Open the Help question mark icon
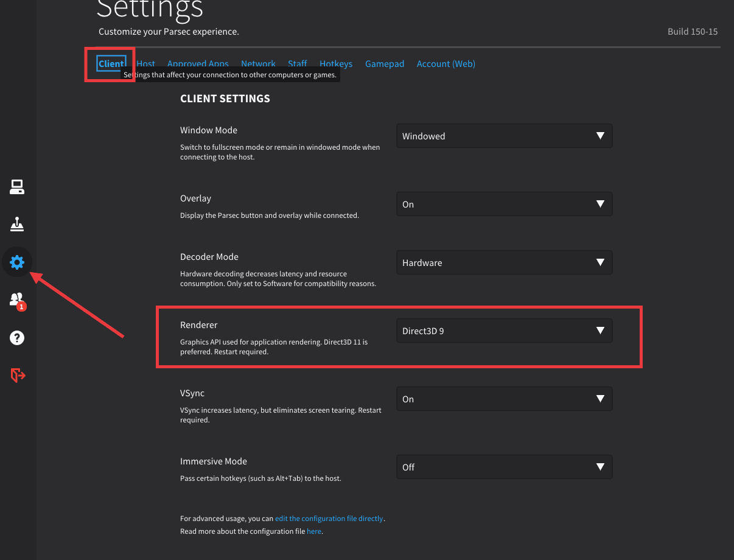734x560 pixels. [17, 338]
